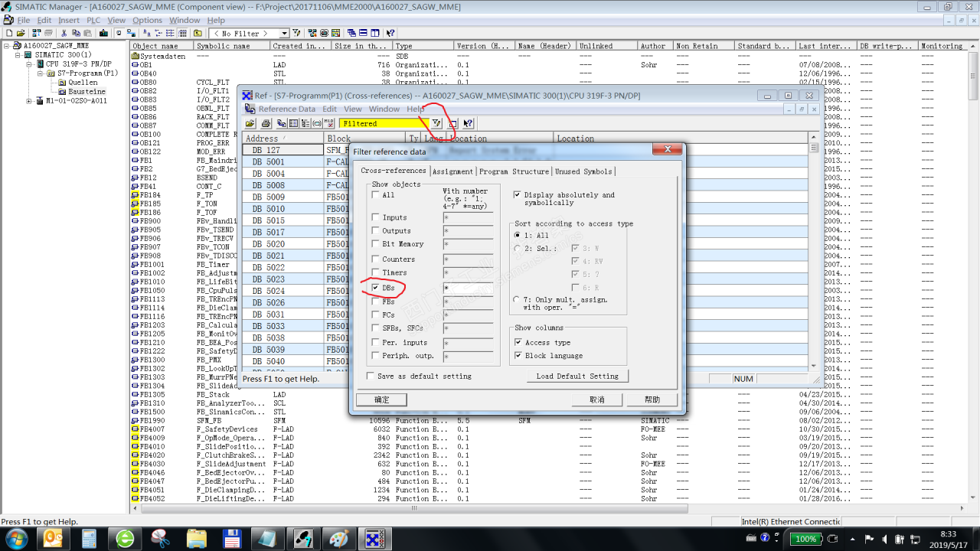Click the context Help arrow icon in SIMATIC Manager
Screen dimensions: 980x551
[390, 34]
